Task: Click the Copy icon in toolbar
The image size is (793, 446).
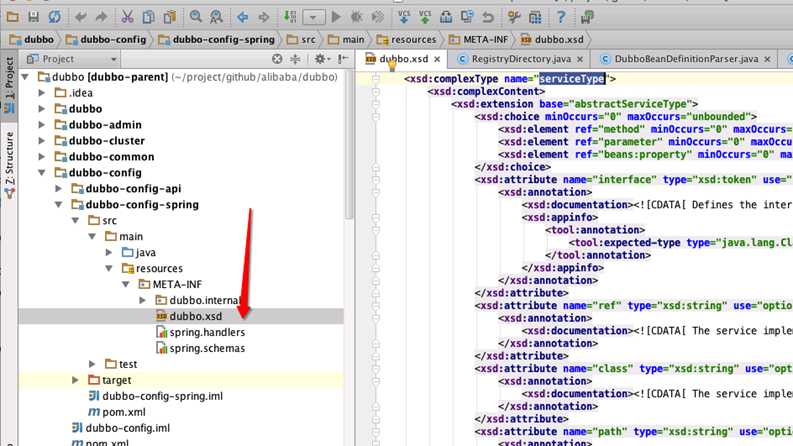Action: pyautogui.click(x=148, y=17)
